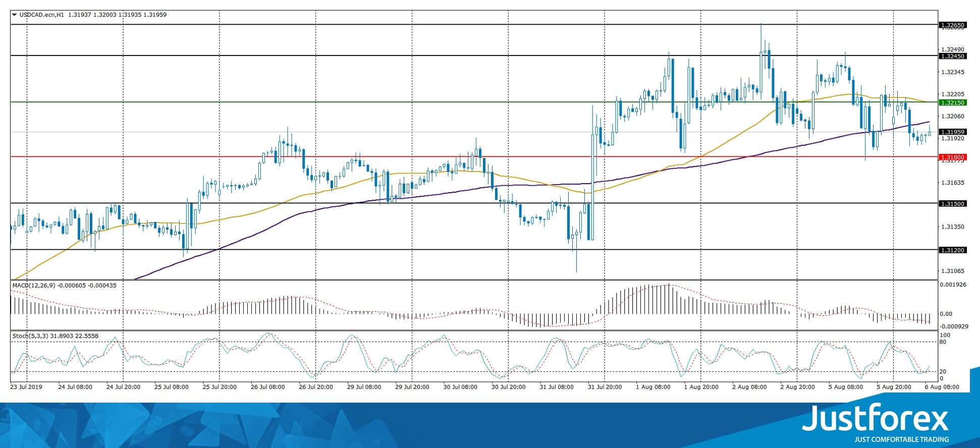Click the 24 Jul 08:00 time label
Screen dimensions: 980x448
pyautogui.click(x=76, y=387)
